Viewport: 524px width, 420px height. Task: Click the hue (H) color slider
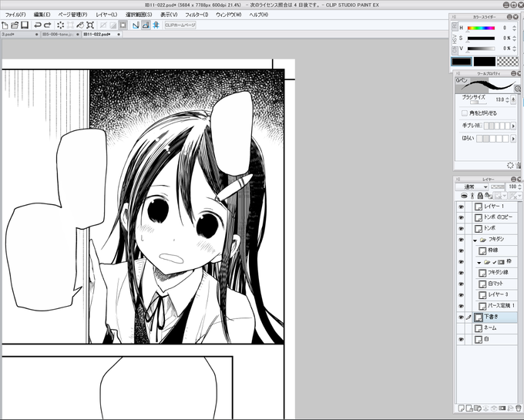[x=481, y=29]
